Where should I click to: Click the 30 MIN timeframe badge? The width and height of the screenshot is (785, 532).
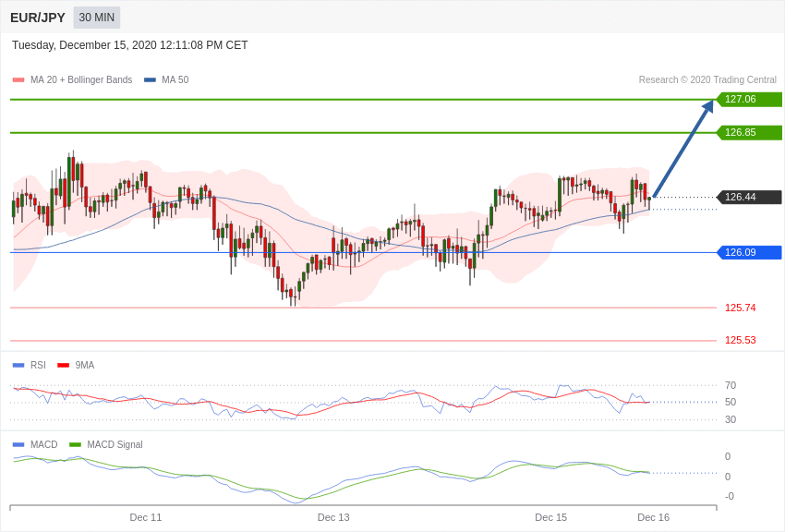[x=97, y=18]
